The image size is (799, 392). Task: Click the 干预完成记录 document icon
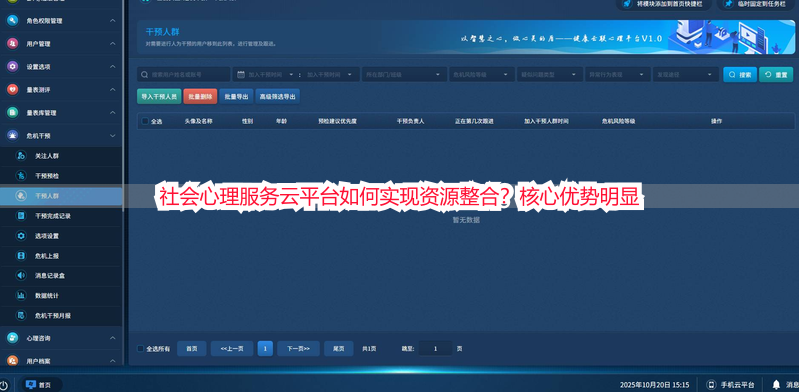(x=21, y=216)
